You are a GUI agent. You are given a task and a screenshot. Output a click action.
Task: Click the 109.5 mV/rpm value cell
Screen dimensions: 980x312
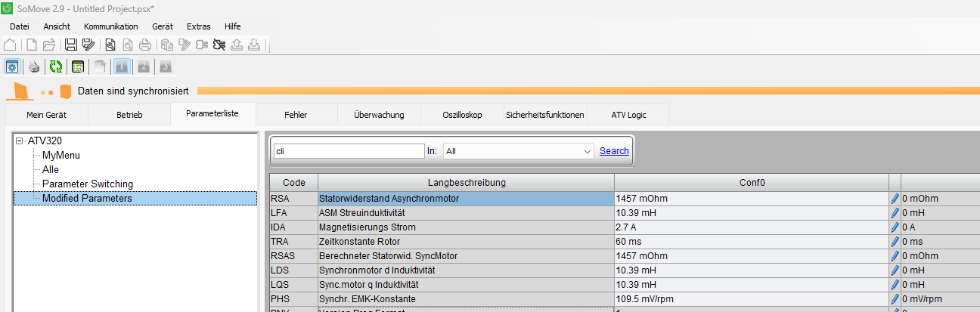(752, 299)
